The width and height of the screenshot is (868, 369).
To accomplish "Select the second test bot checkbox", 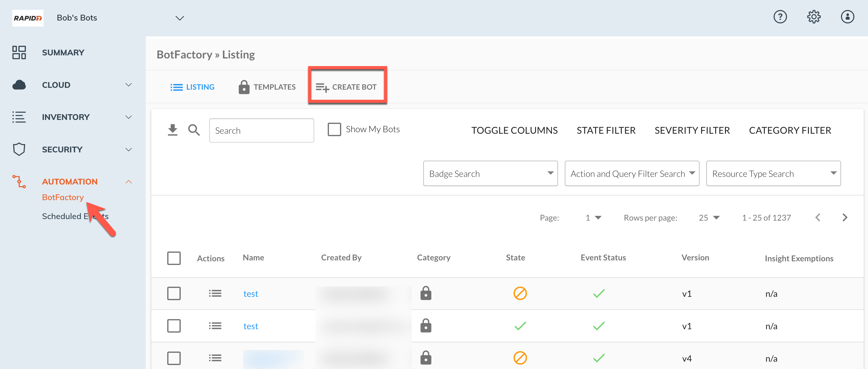I will coord(174,326).
